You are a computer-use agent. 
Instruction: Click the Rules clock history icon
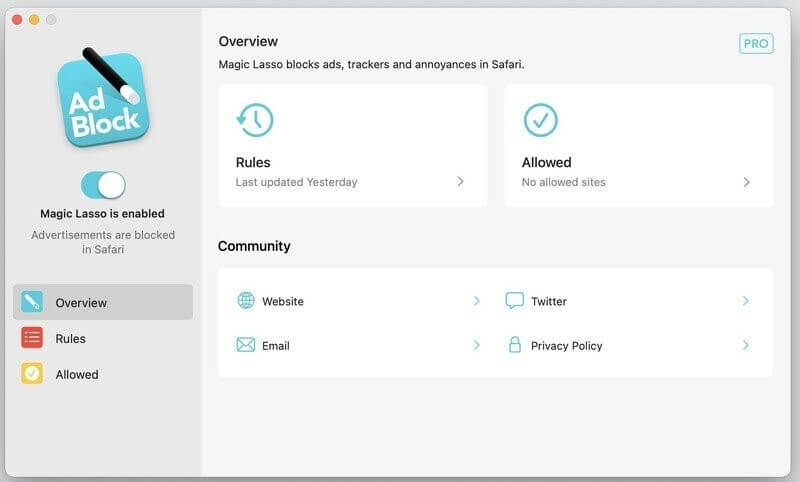[255, 120]
